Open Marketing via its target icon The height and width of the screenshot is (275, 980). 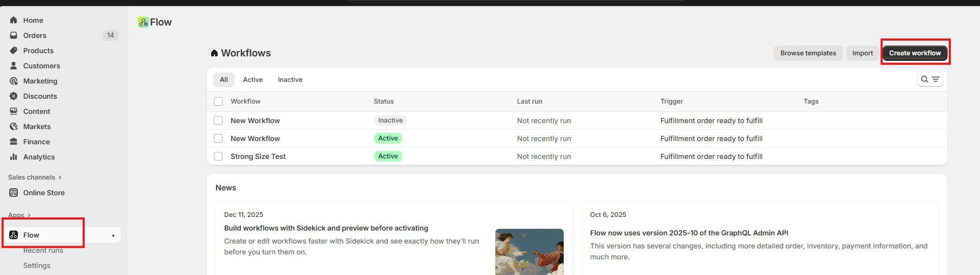click(x=14, y=81)
